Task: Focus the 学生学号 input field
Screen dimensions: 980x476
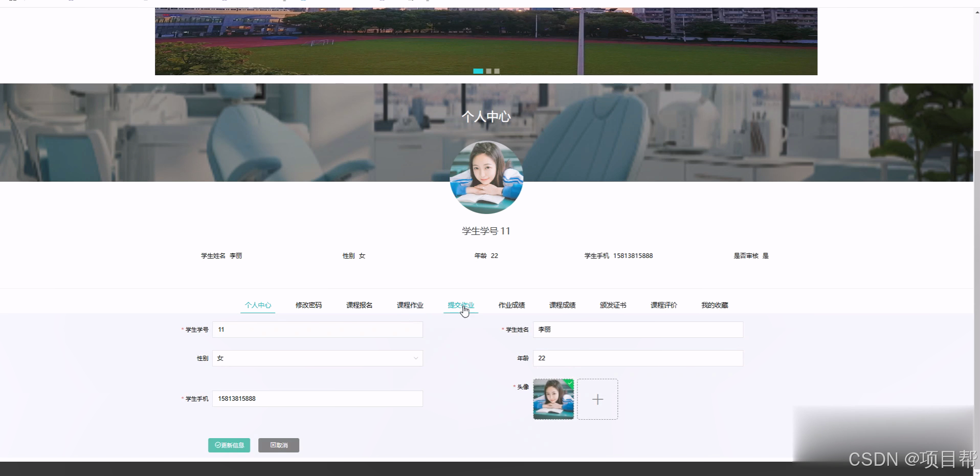Action: coord(318,330)
